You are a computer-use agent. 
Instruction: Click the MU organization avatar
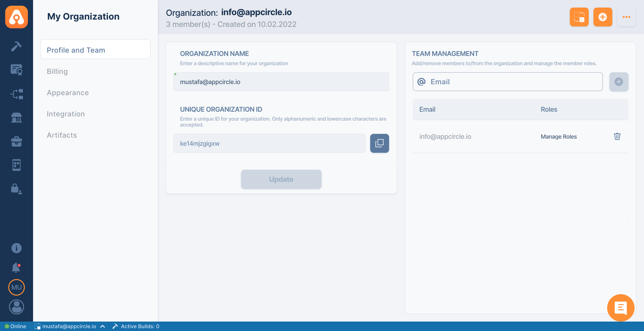[17, 287]
